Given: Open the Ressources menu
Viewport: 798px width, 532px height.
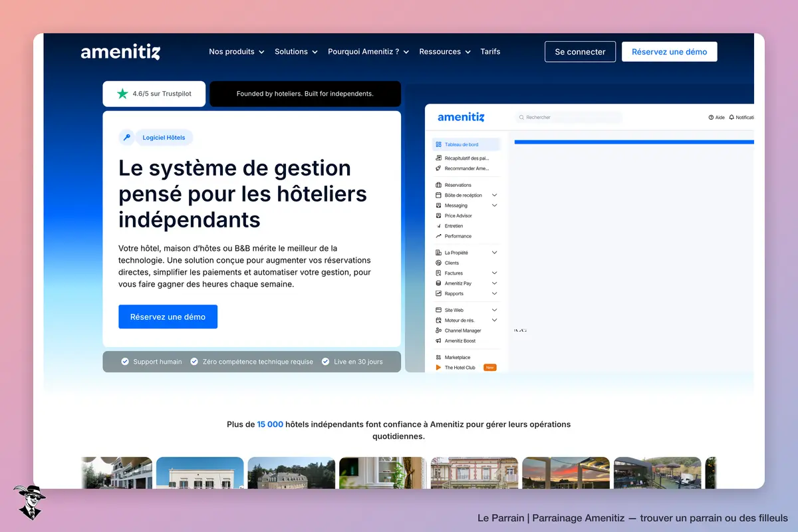Looking at the screenshot, I should click(445, 52).
